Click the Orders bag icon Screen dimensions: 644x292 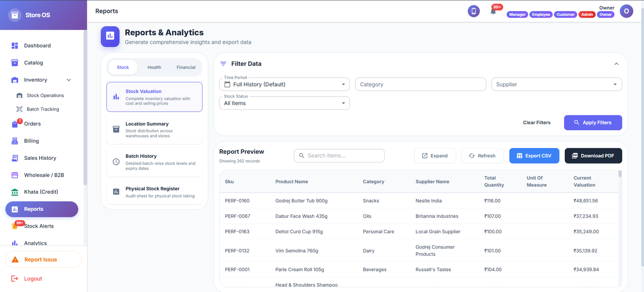(15, 124)
